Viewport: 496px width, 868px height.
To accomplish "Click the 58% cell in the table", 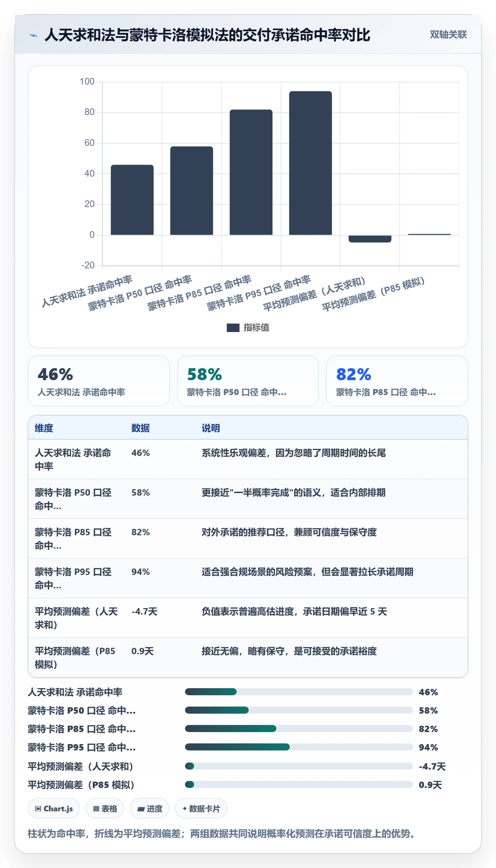I will tap(141, 492).
